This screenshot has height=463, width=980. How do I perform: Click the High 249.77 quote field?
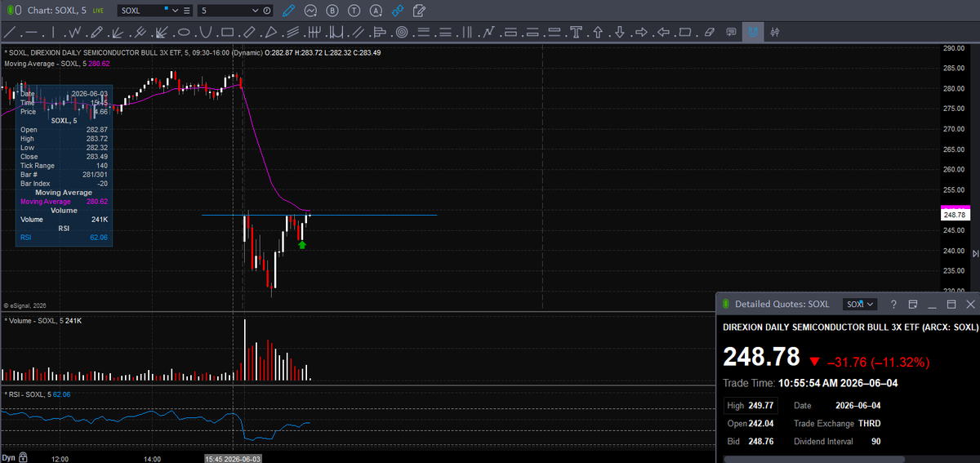click(751, 405)
